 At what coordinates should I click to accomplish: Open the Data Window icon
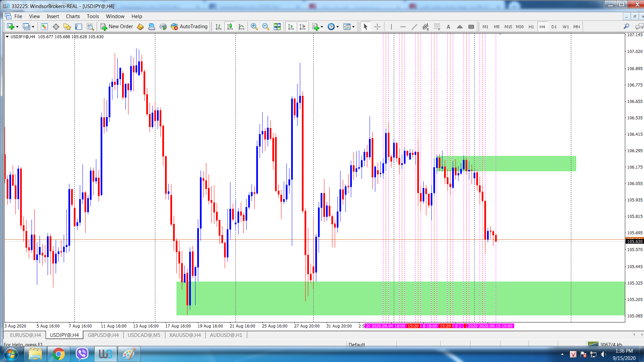56,26
